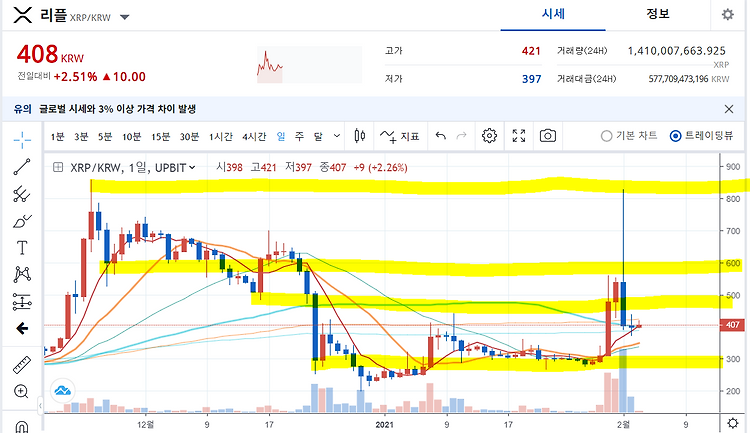Viewport: 750px width, 433px height.
Task: Click the +2.51% daily change text
Action: pyautogui.click(x=76, y=77)
